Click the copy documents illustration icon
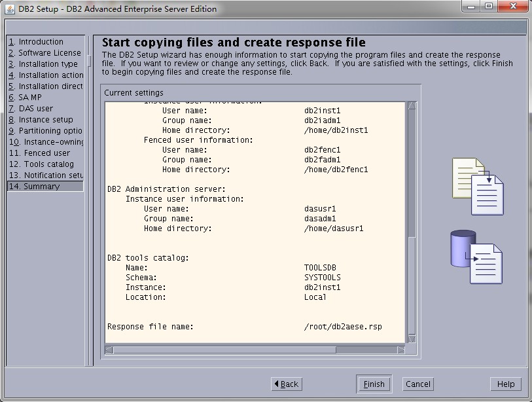The width and height of the screenshot is (532, 402). pos(478,187)
